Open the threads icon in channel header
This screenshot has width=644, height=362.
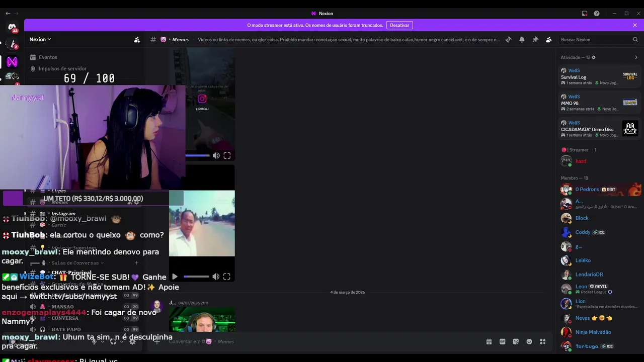tap(508, 40)
